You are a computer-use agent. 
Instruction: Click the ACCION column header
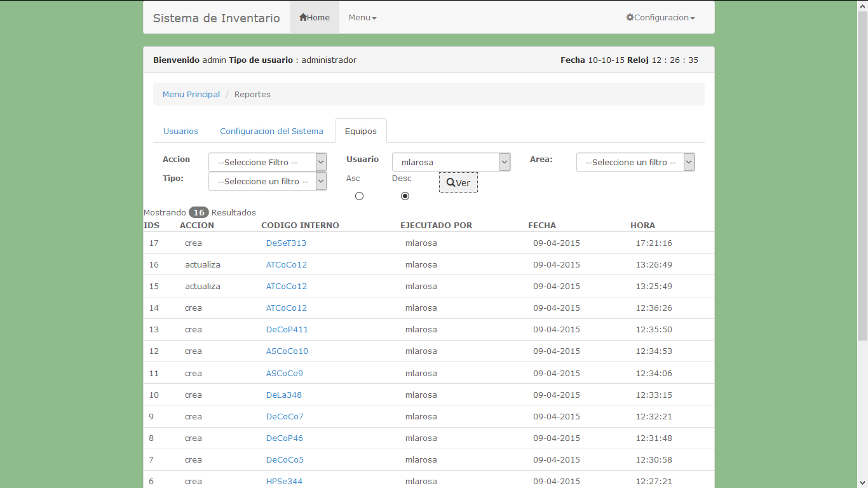pos(197,225)
